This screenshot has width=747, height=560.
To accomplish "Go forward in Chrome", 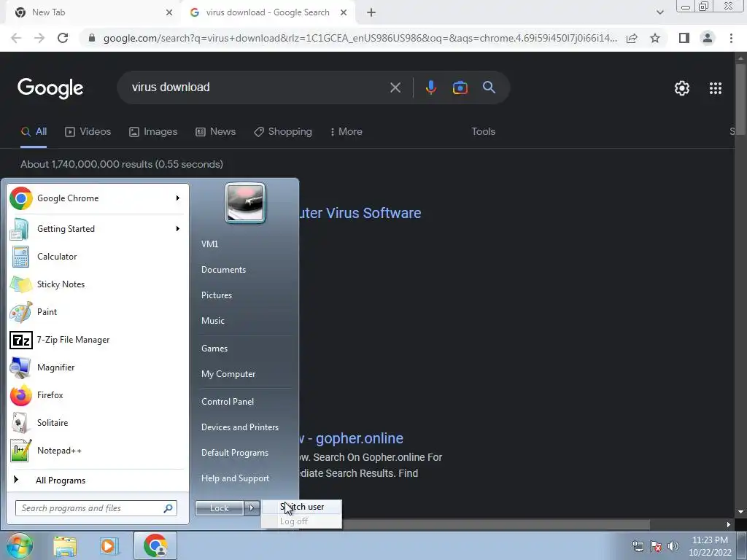I will (39, 38).
